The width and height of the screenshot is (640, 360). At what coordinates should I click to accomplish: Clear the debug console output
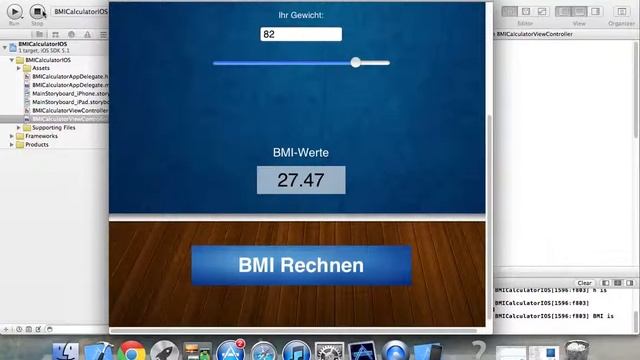(x=584, y=283)
